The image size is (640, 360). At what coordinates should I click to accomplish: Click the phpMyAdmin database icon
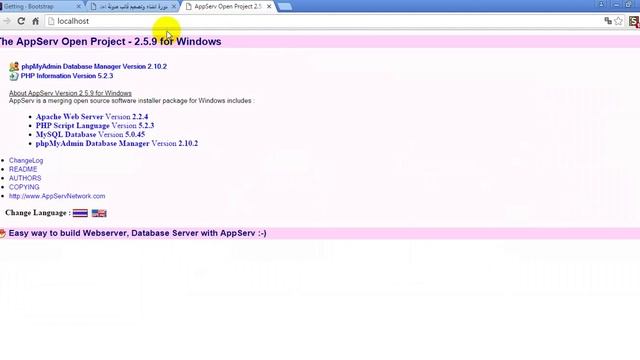14,66
